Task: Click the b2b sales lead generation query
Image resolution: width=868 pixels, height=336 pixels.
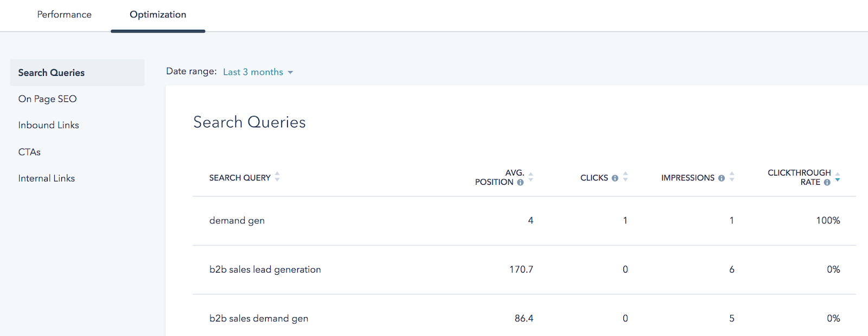Action: point(265,269)
